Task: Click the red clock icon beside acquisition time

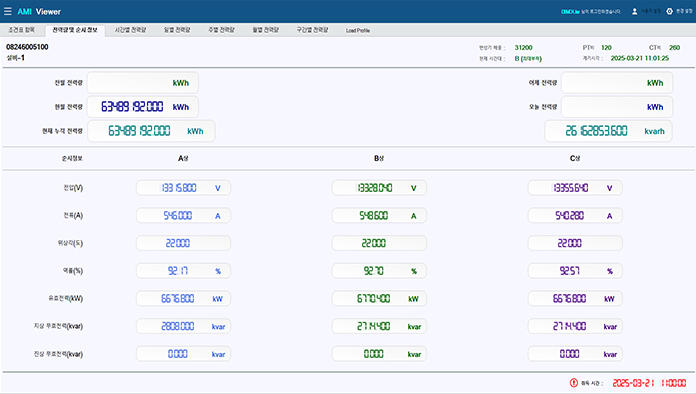Action: click(x=573, y=382)
